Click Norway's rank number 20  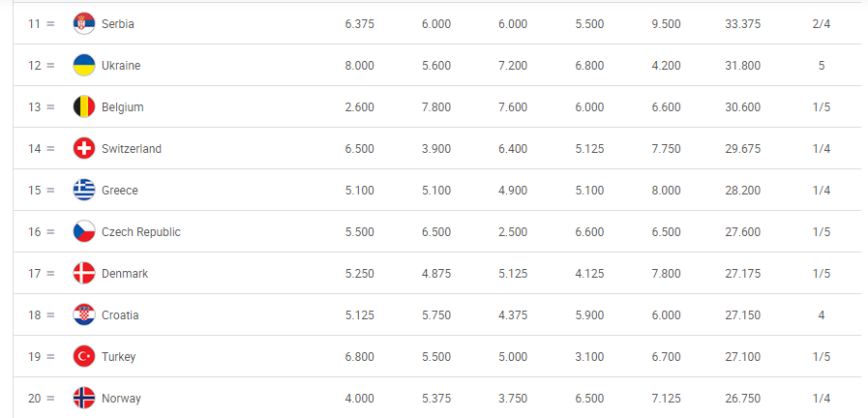pos(35,398)
